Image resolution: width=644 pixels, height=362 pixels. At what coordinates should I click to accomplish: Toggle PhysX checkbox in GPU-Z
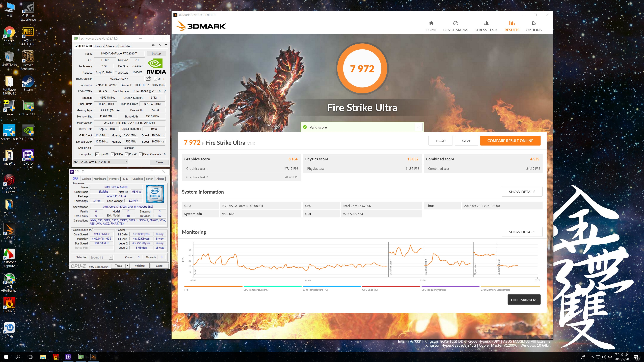click(x=127, y=154)
